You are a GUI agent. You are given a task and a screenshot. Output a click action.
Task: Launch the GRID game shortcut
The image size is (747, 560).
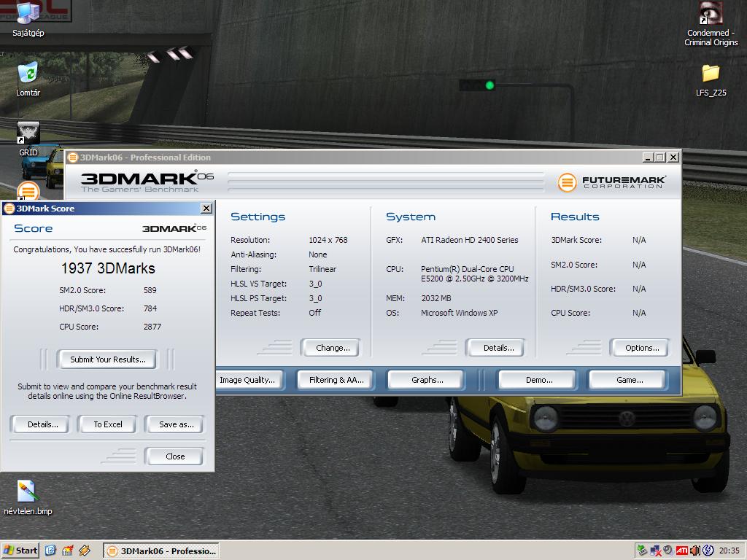click(28, 139)
